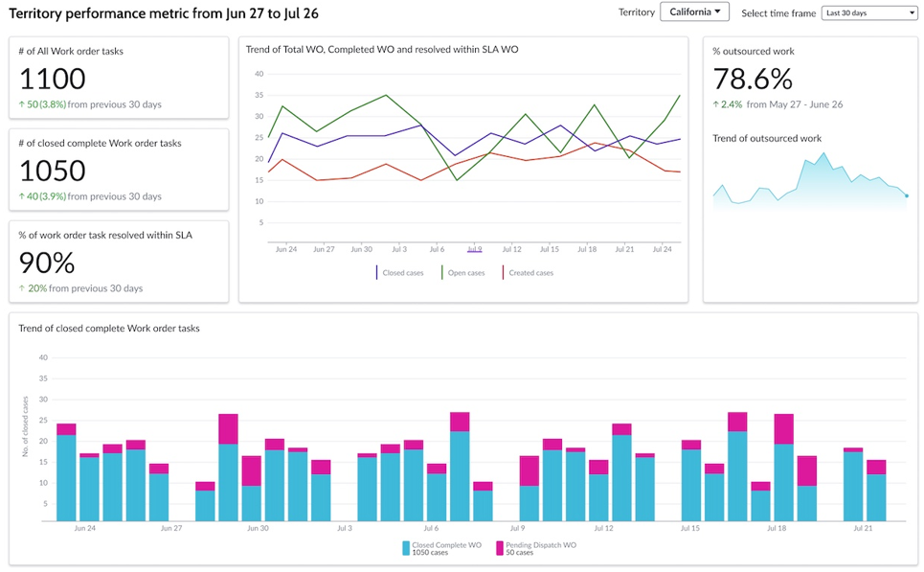Click the 90% SLA value
Viewport: 924px width, 572px height.
click(47, 263)
